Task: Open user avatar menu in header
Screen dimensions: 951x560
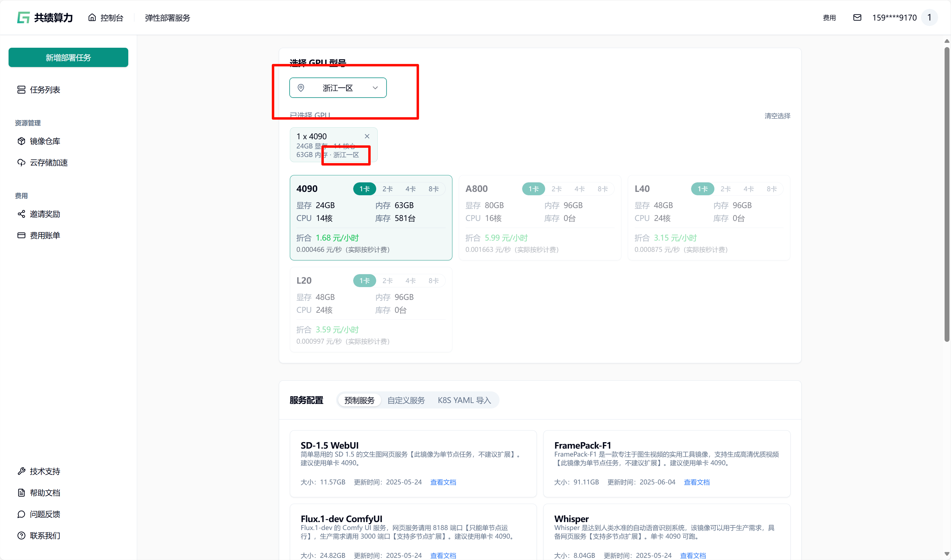Action: pos(929,17)
